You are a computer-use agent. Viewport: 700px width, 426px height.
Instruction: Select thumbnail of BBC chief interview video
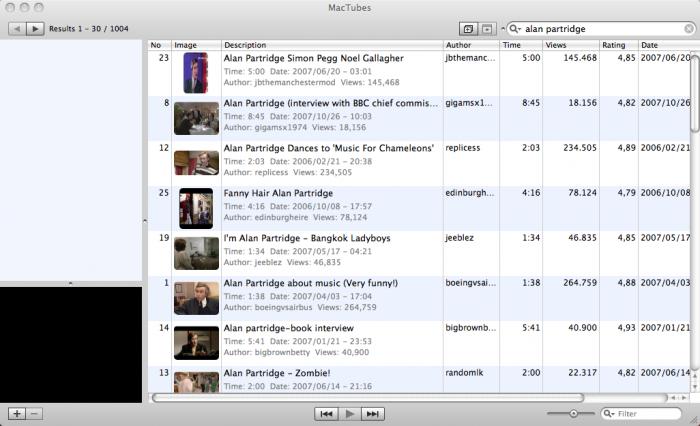pos(196,118)
